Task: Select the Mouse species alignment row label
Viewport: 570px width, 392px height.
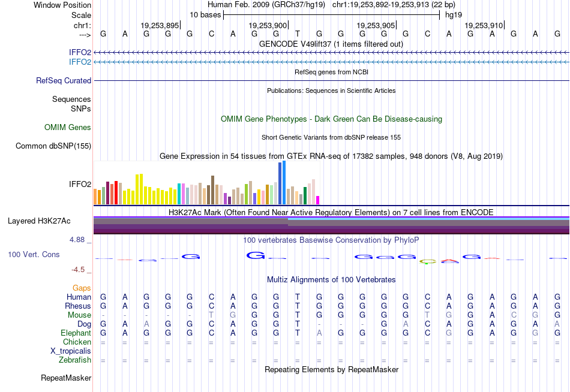Action: [79, 315]
